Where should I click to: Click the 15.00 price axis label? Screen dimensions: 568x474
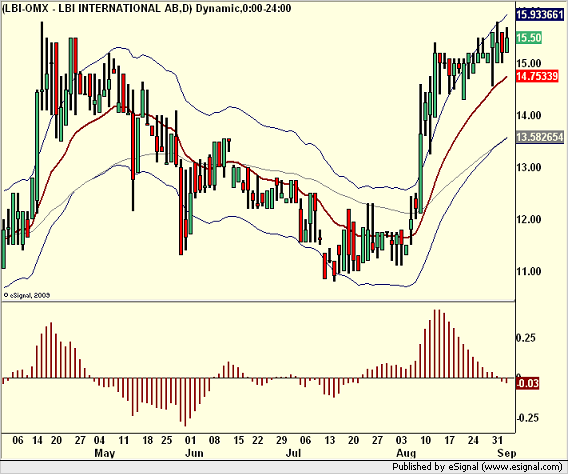click(x=529, y=63)
